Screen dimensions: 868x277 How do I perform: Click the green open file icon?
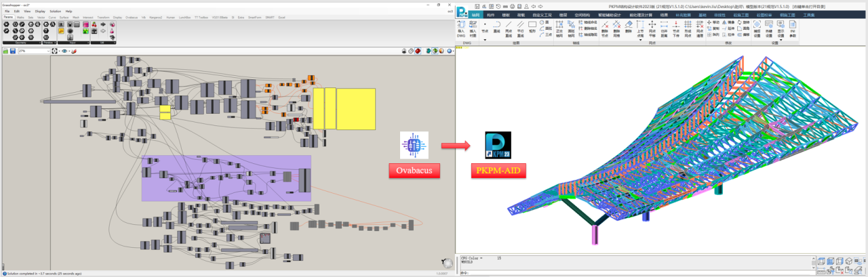5,51
